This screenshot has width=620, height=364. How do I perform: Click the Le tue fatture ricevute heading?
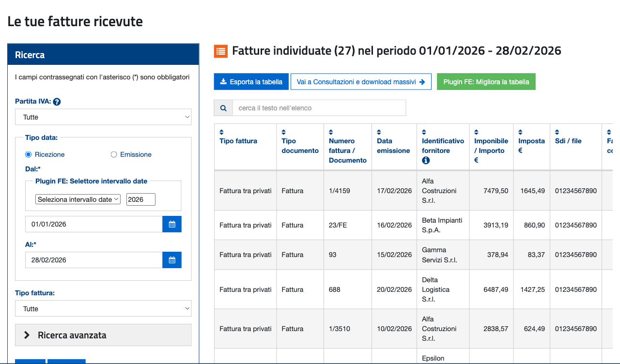pos(75,21)
